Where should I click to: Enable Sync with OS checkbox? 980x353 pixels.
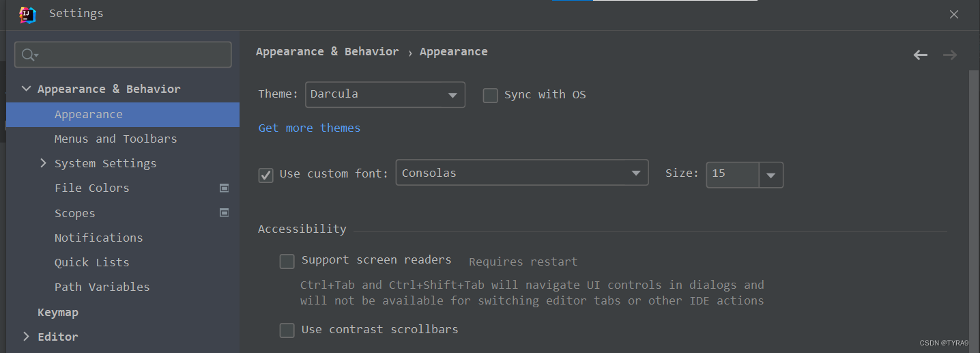tap(490, 96)
